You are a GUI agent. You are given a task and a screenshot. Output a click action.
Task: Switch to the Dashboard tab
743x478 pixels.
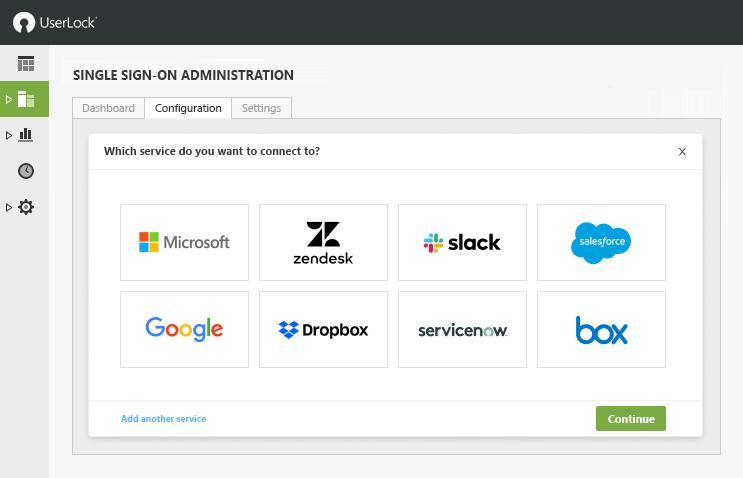click(x=109, y=108)
